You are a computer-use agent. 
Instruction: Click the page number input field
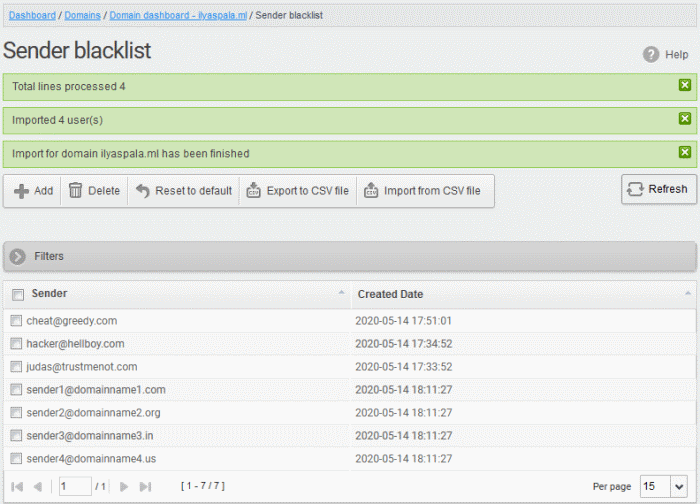[75, 486]
